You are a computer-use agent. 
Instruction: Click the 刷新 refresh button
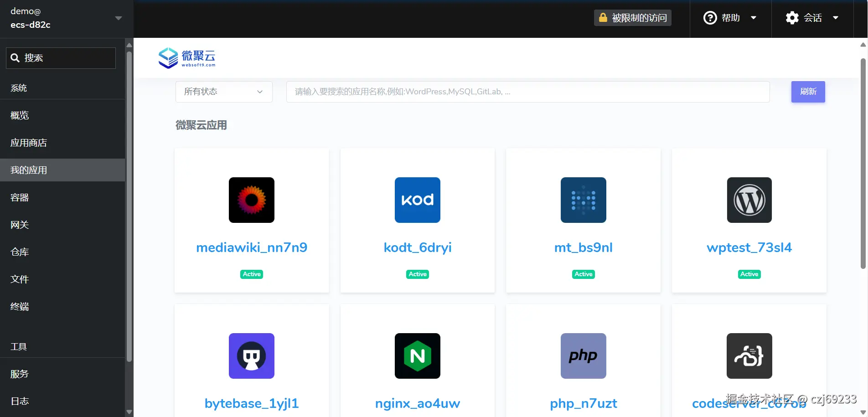[808, 92]
